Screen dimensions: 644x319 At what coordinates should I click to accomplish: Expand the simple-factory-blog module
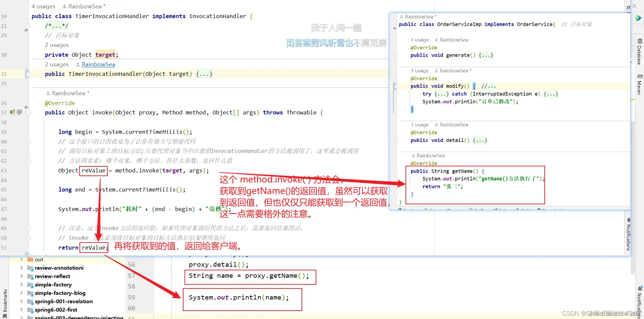21,293
